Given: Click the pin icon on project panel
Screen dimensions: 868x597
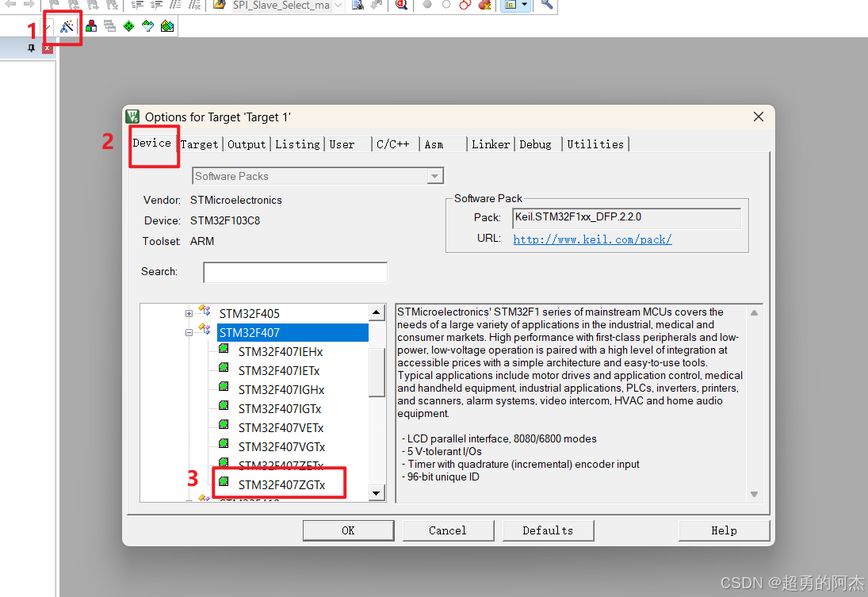Looking at the screenshot, I should 31,48.
